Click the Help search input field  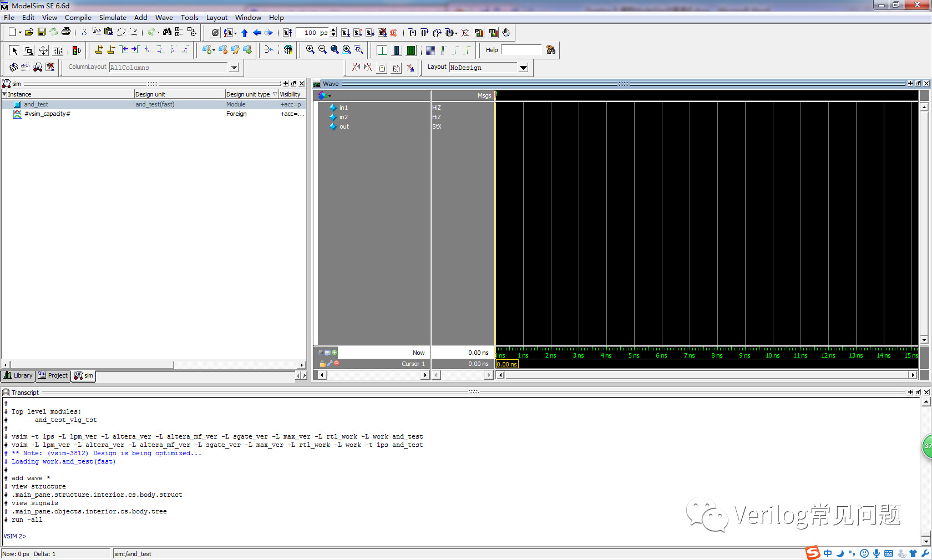pos(520,50)
